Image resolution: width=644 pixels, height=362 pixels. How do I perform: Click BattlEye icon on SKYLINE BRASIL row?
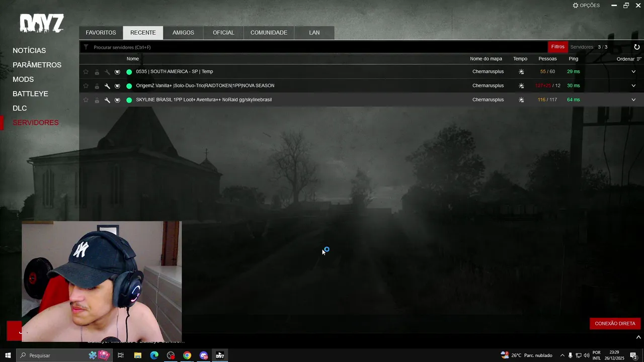117,100
